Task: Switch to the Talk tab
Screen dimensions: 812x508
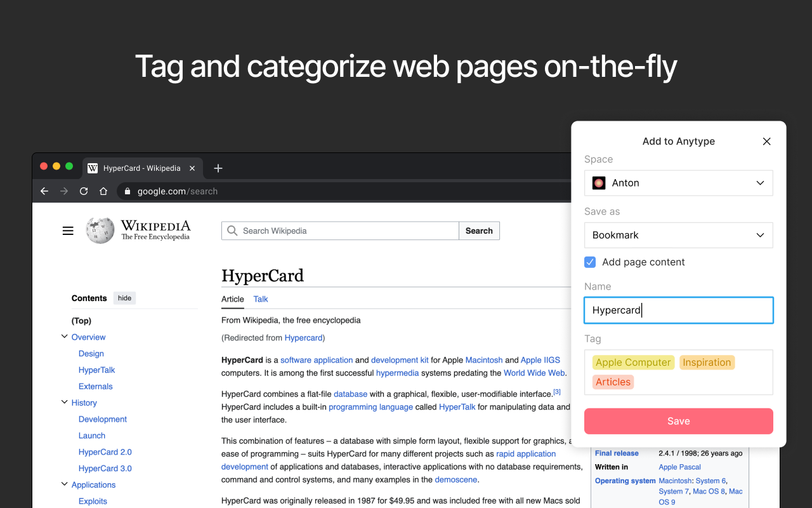Action: click(x=260, y=299)
